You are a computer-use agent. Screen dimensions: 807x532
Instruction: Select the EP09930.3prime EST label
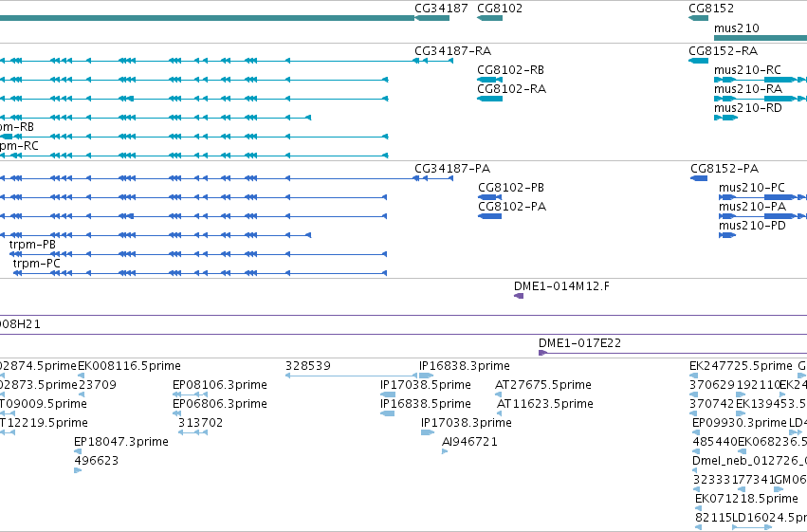739,423
